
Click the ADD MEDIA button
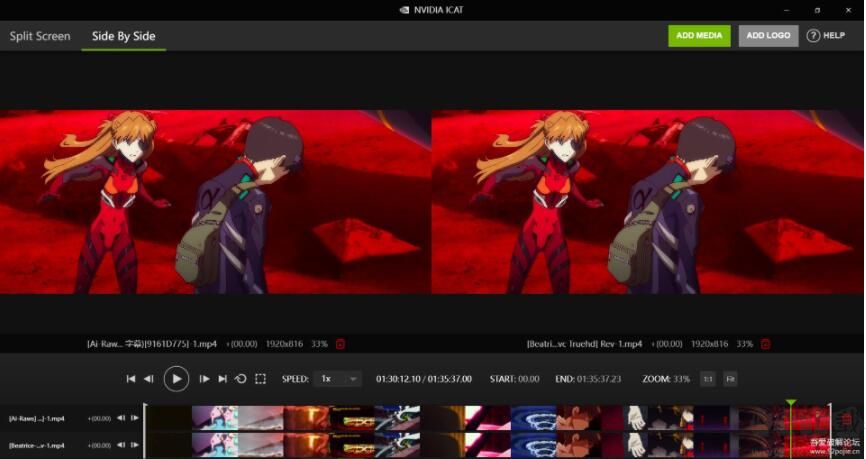tap(699, 35)
